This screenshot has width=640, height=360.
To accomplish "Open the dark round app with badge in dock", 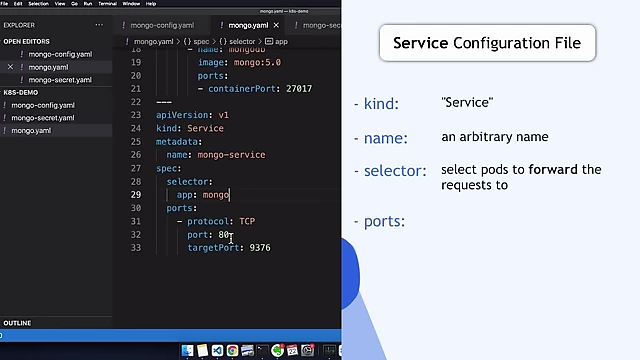I will (307, 350).
